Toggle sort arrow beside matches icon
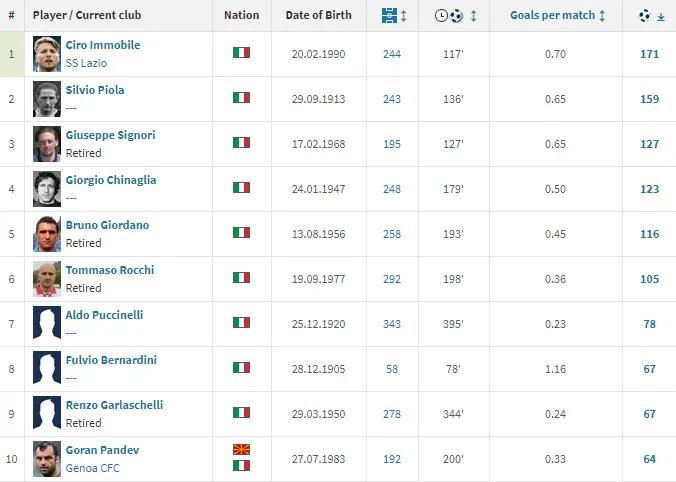The height and width of the screenshot is (482, 676). pyautogui.click(x=403, y=16)
